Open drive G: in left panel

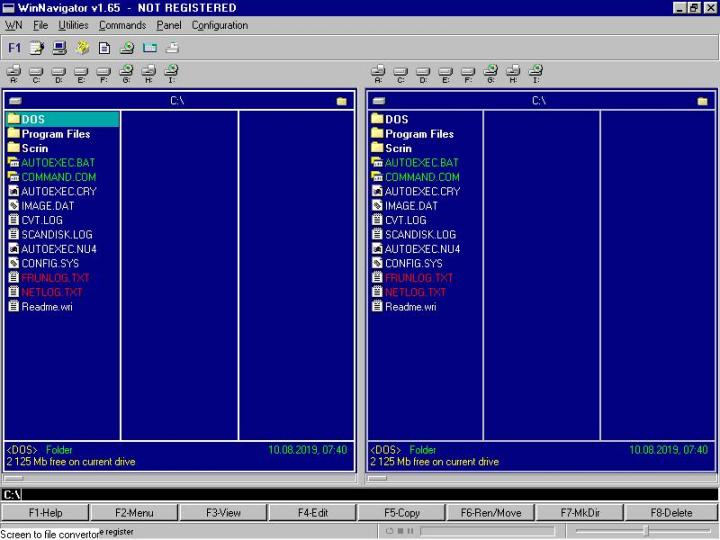pos(127,72)
